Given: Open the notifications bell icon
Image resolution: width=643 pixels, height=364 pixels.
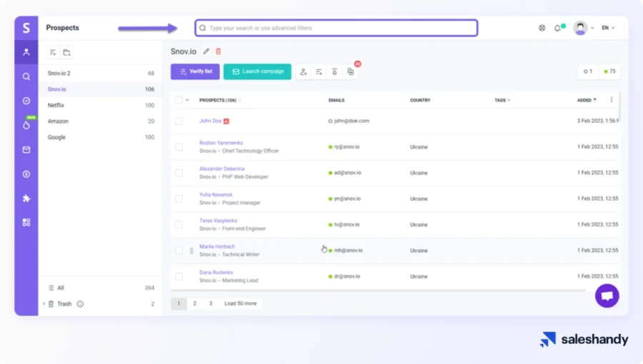Looking at the screenshot, I should [558, 28].
